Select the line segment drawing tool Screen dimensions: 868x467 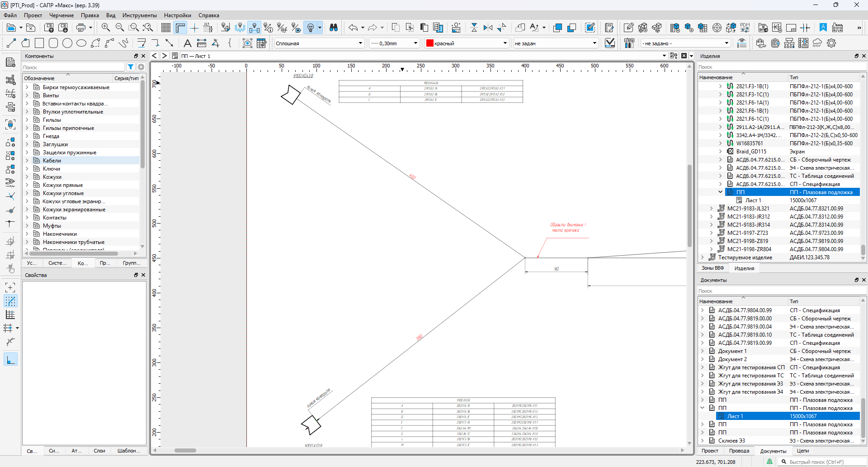pyautogui.click(x=11, y=43)
